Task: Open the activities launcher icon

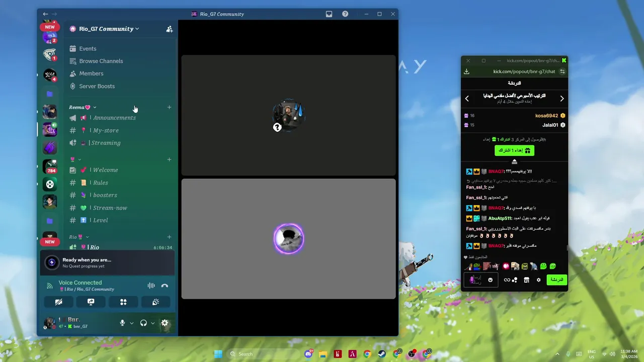Action: point(123,302)
